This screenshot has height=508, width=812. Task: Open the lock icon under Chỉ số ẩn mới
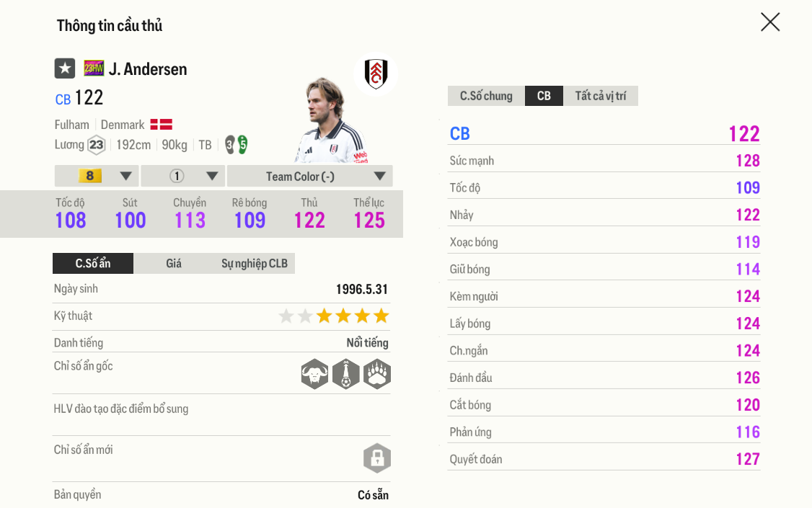click(377, 458)
